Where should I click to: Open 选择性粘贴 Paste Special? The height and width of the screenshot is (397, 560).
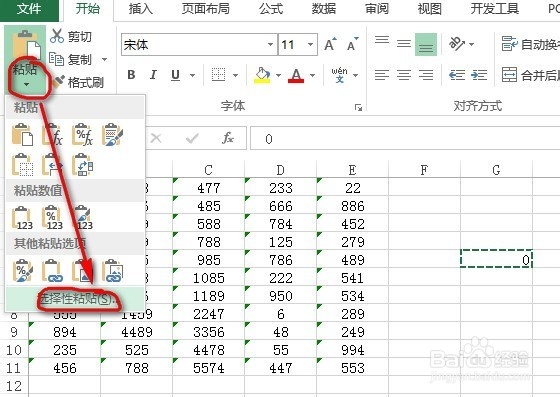pos(75,299)
